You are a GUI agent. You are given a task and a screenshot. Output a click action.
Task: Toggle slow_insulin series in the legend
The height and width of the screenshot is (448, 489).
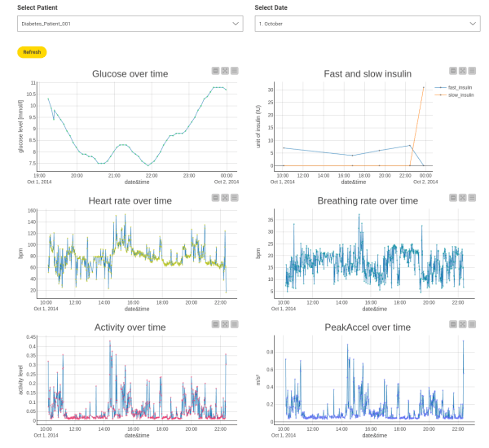[455, 95]
